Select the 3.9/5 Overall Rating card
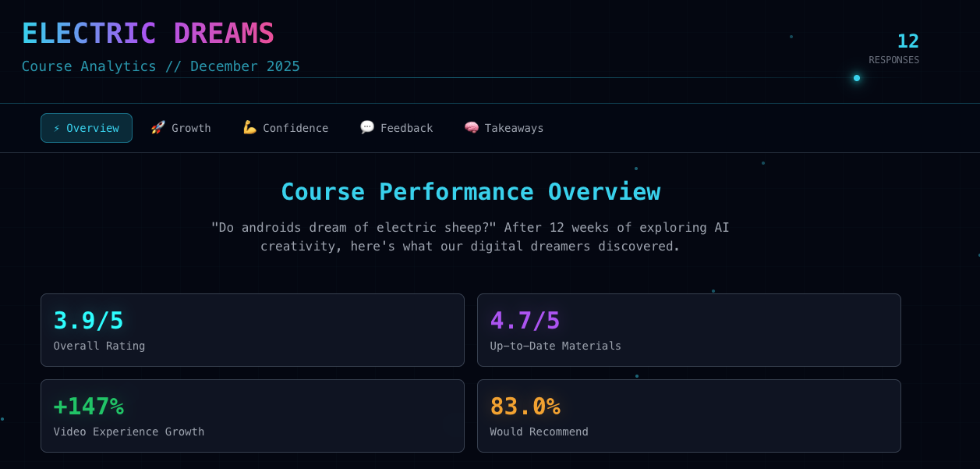 click(252, 329)
